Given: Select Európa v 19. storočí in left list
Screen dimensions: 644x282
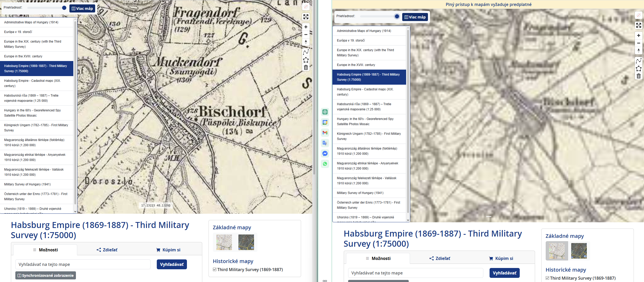Looking at the screenshot, I should pyautogui.click(x=37, y=32).
